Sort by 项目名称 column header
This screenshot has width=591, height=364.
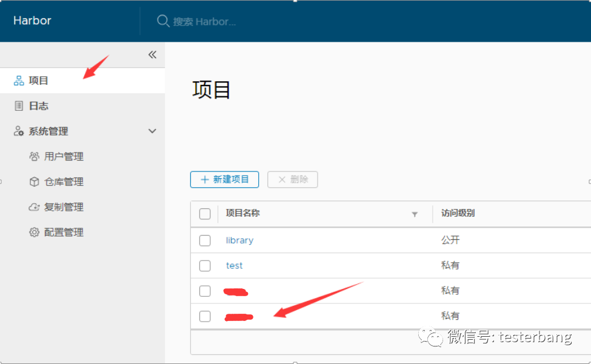point(242,213)
